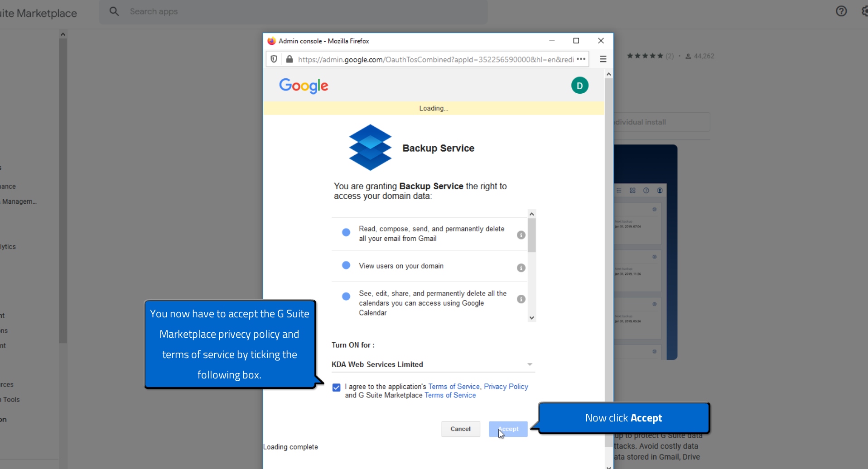
Task: Click the Marketplace star rating
Action: 645,56
